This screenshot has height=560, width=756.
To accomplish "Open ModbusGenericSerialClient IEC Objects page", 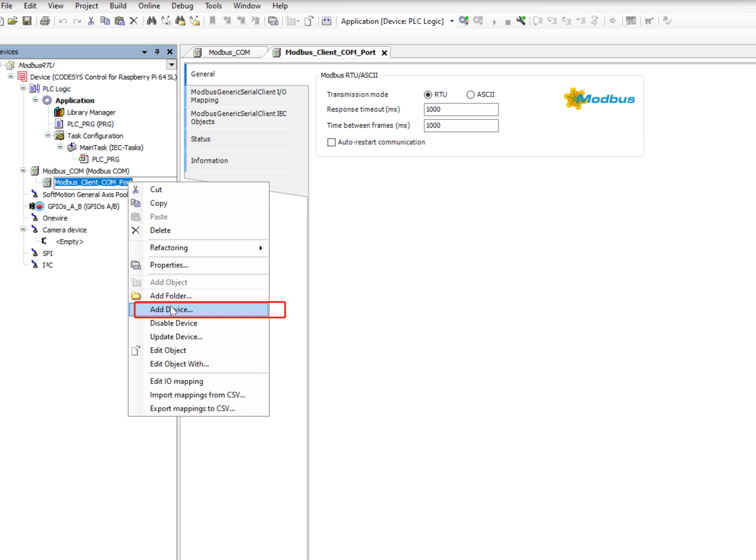I will tap(238, 117).
